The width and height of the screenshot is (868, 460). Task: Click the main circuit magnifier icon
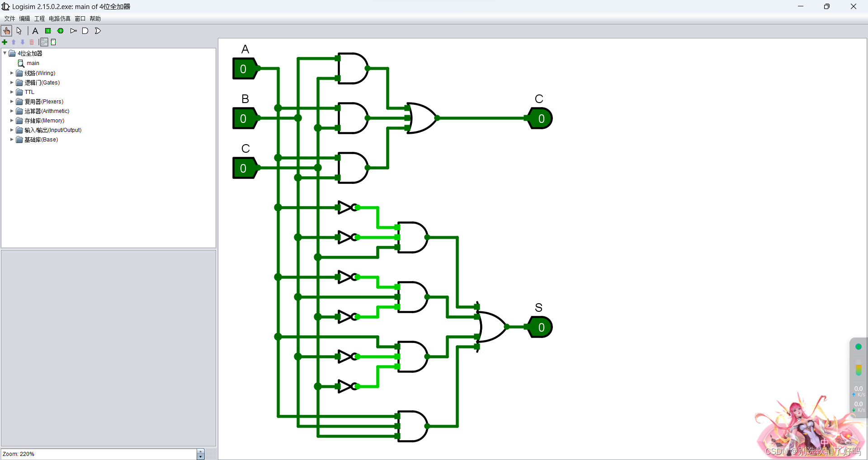[21, 63]
